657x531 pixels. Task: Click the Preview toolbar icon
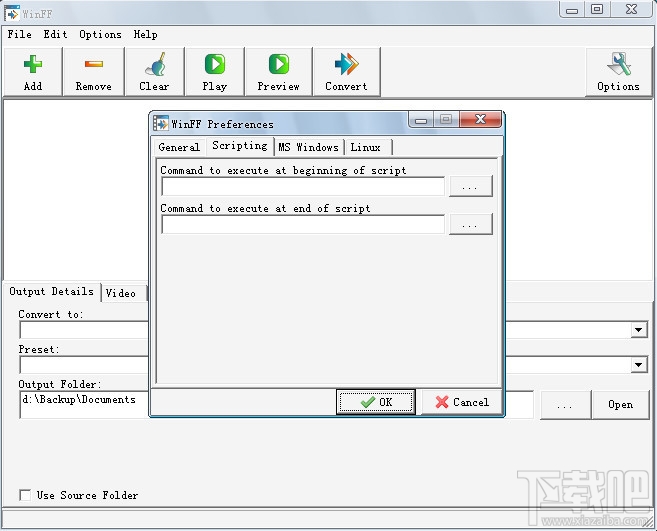pyautogui.click(x=279, y=64)
